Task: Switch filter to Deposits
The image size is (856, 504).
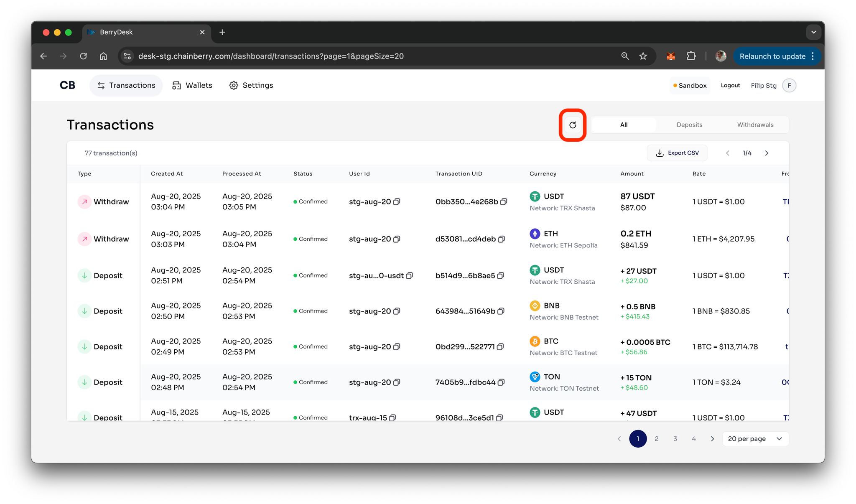Action: 689,125
